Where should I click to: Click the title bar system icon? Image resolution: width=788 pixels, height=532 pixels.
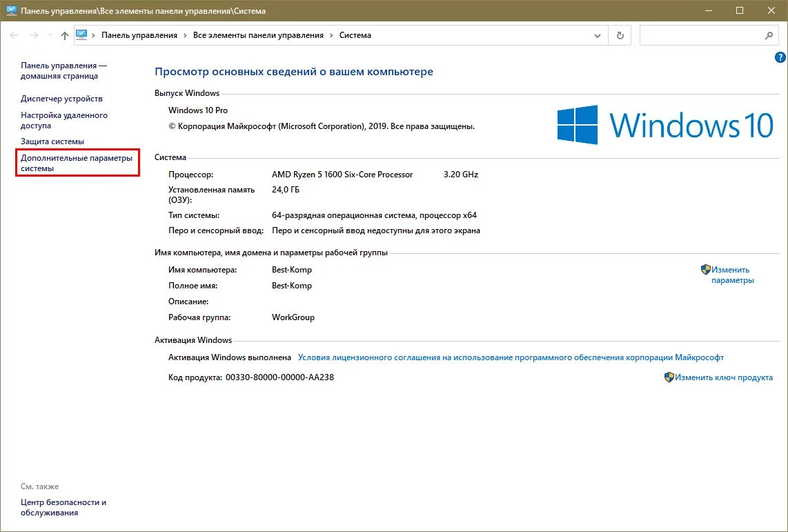[x=12, y=10]
